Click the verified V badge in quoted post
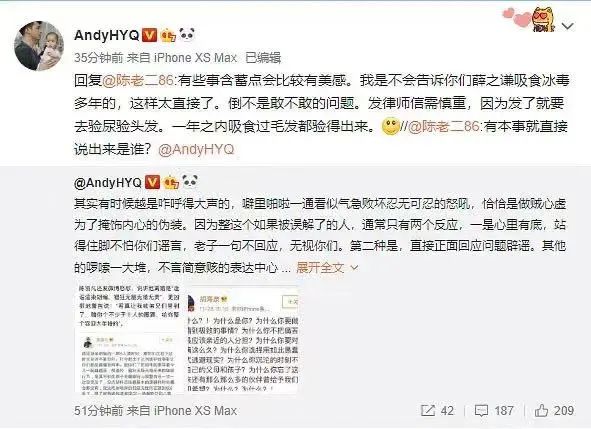The height and width of the screenshot is (429, 591). pos(152,182)
